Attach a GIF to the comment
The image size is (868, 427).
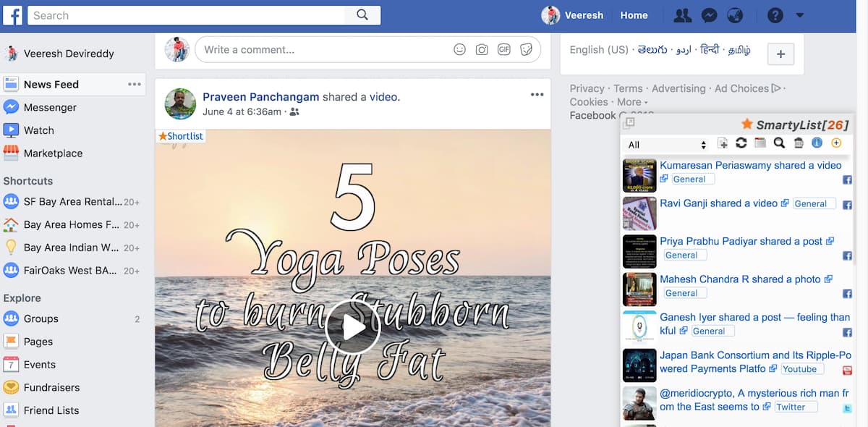[503, 50]
